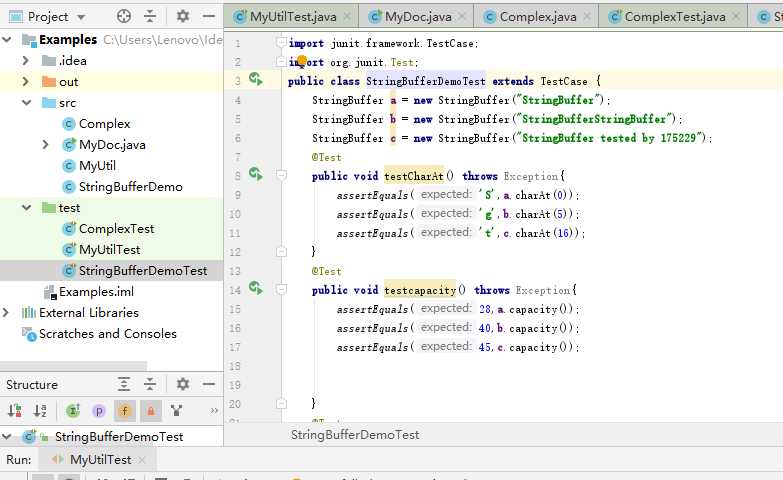Viewport: 783px width, 480px height.
Task: Expand the .idea folder
Action: click(26, 60)
